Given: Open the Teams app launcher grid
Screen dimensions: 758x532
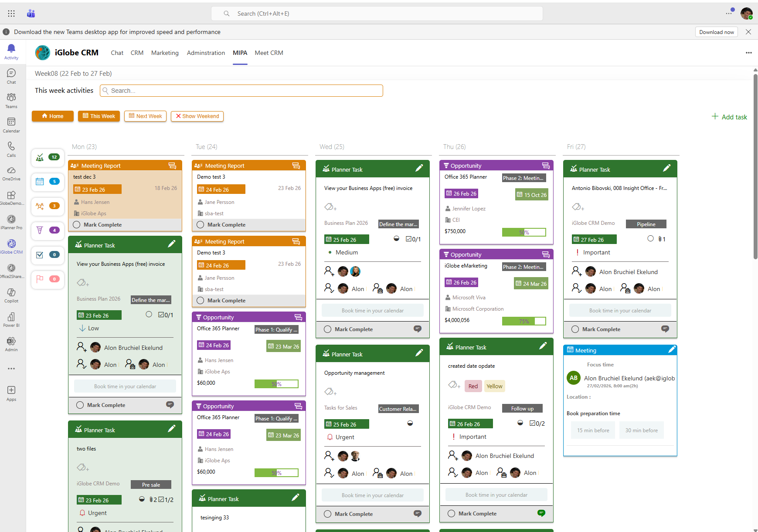Looking at the screenshot, I should pos(11,14).
